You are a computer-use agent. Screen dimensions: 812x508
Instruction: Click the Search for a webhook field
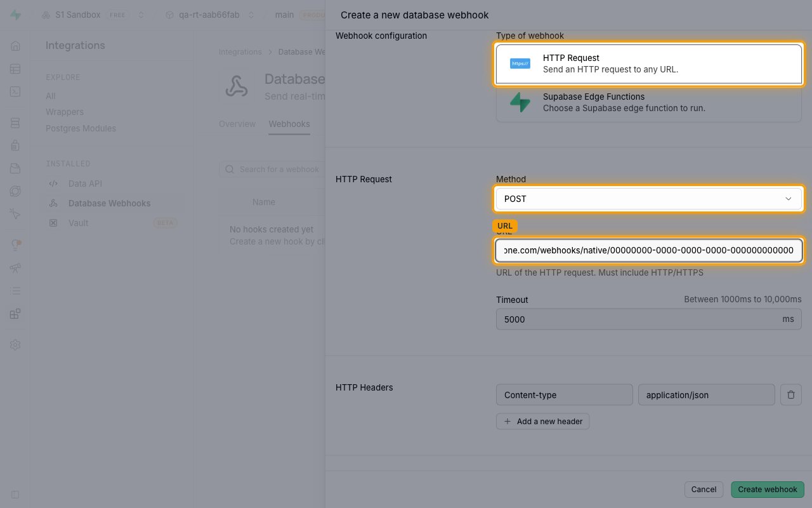coord(273,170)
